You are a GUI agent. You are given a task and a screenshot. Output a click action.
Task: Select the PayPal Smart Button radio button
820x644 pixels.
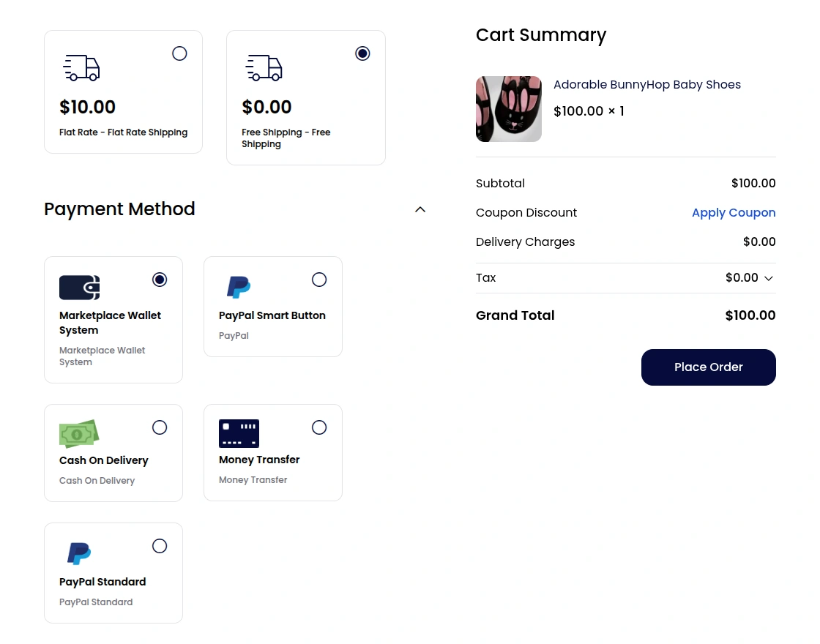(x=319, y=279)
